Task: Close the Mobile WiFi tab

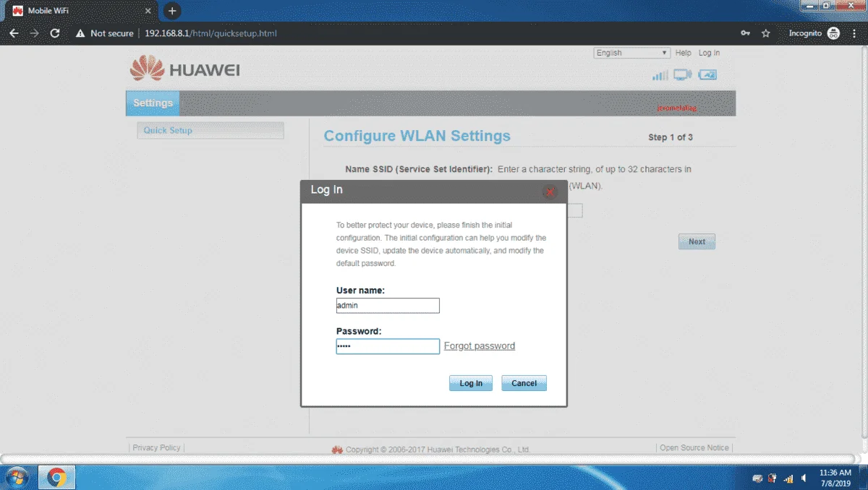Action: [x=148, y=12]
